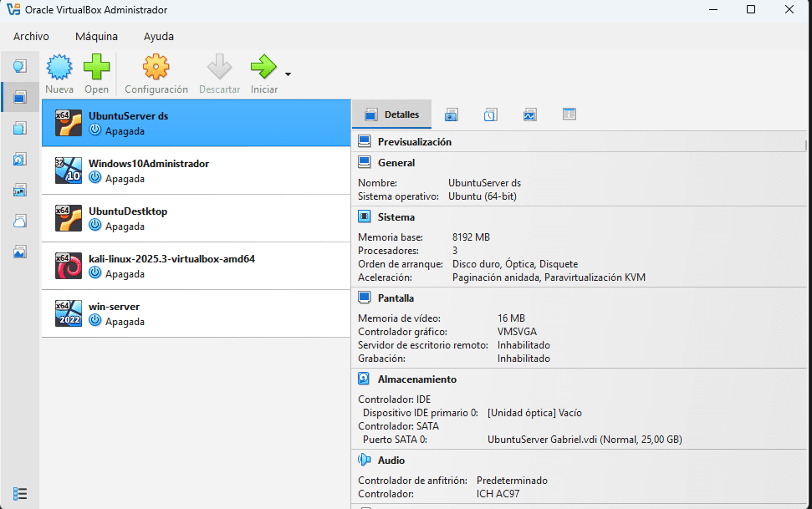This screenshot has height=509, width=812.
Task: Click the UbuntuServer ds OS icon
Action: pyautogui.click(x=69, y=123)
